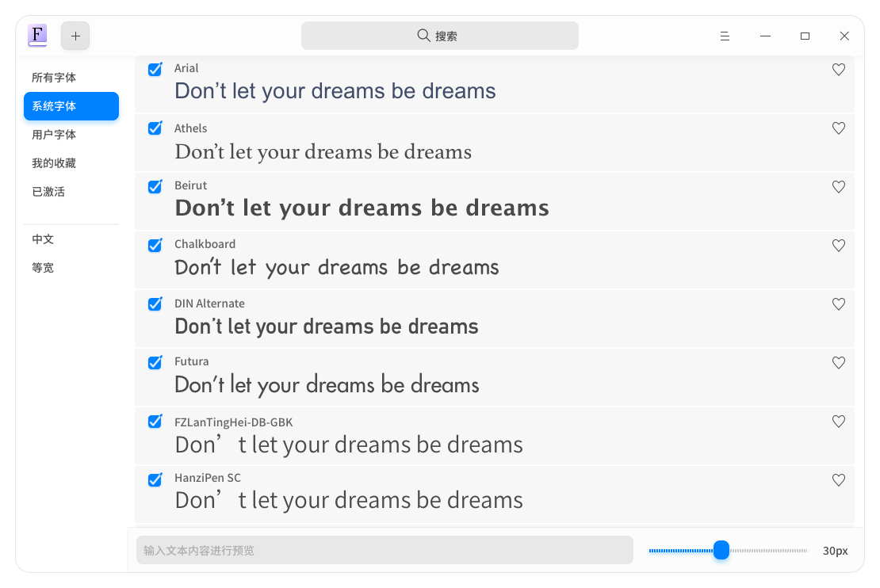Focus the preview text input field
The image size is (880, 588).
coord(385,551)
